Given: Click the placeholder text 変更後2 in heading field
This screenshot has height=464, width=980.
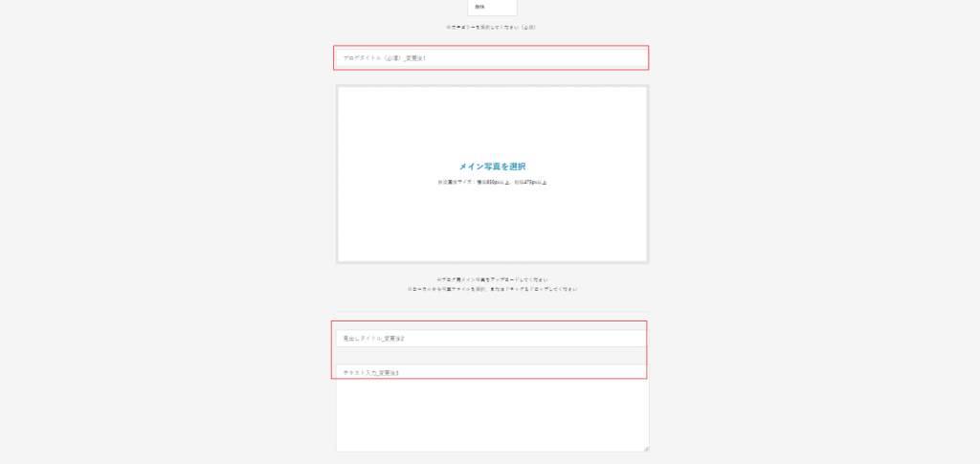Looking at the screenshot, I should click(393, 339).
